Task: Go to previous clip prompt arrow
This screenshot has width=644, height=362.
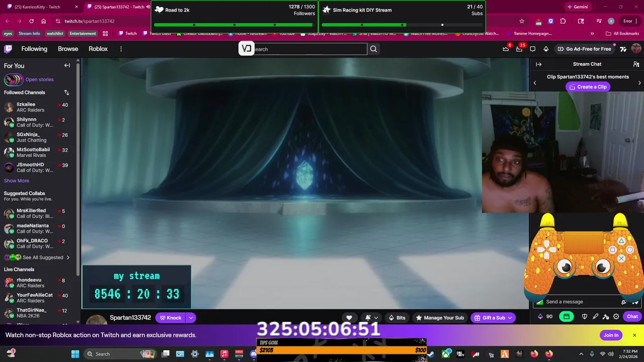Action: coord(535,83)
